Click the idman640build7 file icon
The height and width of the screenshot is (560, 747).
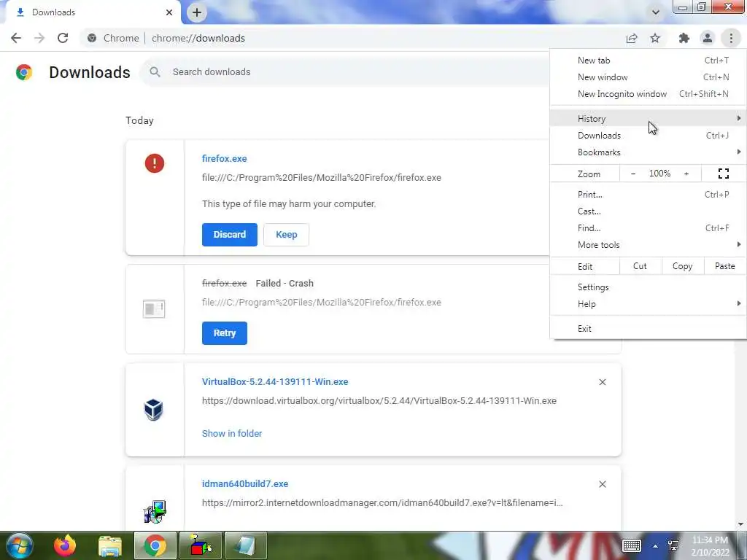point(155,512)
